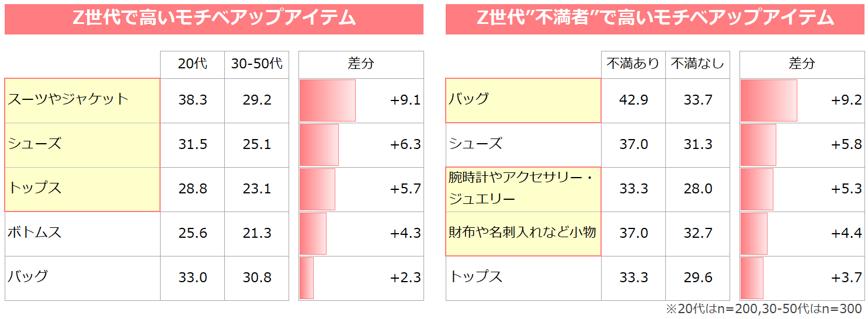Click the 30-50代 column header

tap(256, 64)
